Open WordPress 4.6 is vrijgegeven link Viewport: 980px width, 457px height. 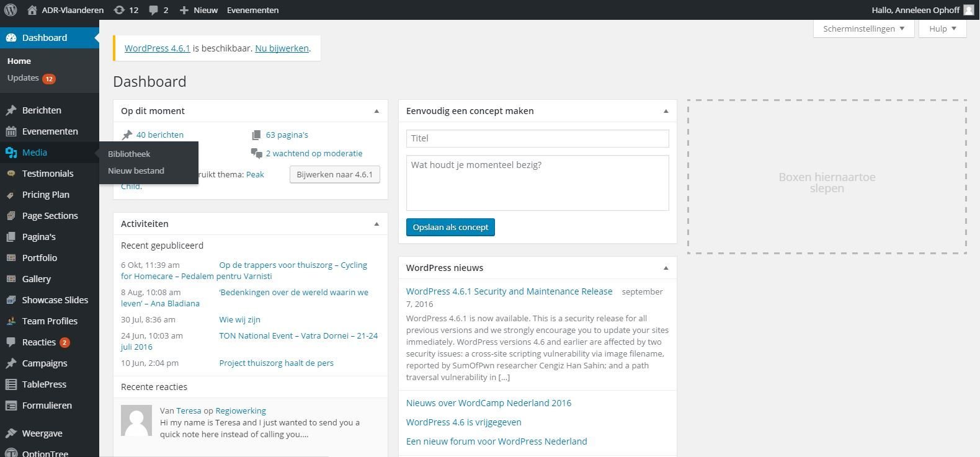click(463, 422)
